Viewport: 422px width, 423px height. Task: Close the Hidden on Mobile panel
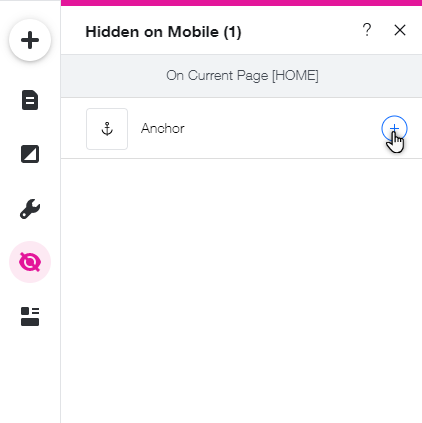point(400,30)
